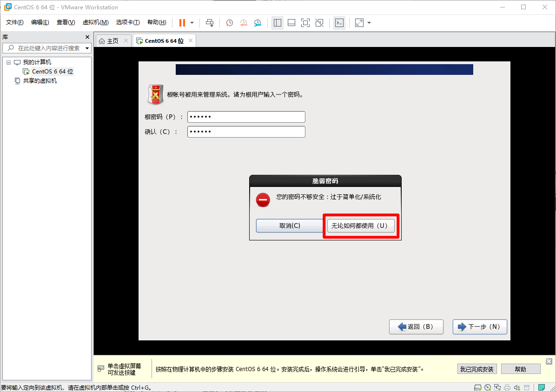Viewport: 556px width, 392px height.
Task: Open the console view icon
Action: tap(339, 23)
